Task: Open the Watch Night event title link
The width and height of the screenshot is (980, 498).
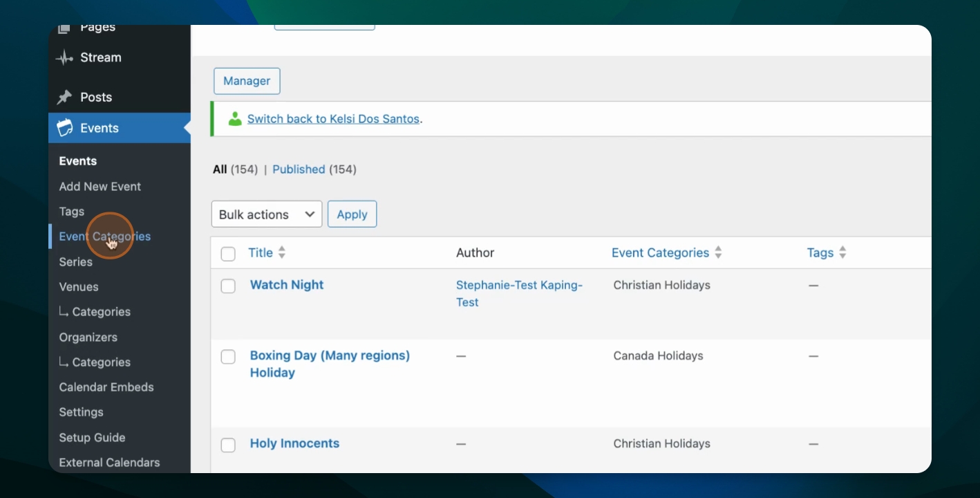Action: 287,285
